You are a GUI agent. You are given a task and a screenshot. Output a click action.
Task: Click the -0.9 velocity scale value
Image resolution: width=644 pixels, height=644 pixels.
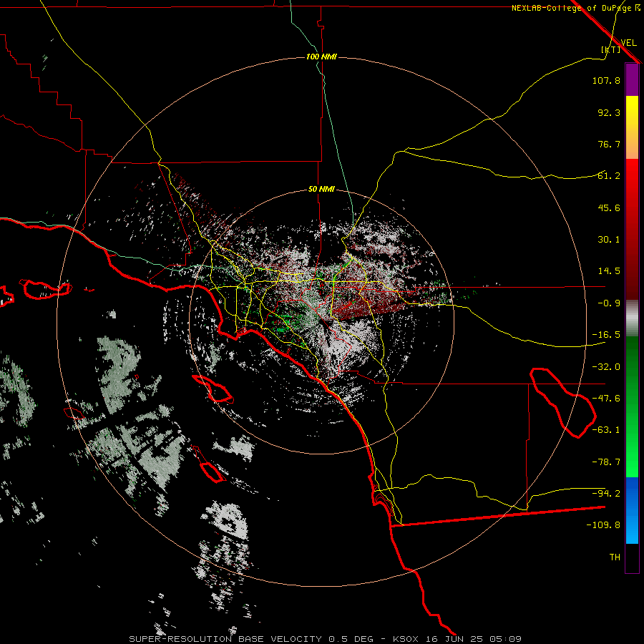pyautogui.click(x=609, y=303)
